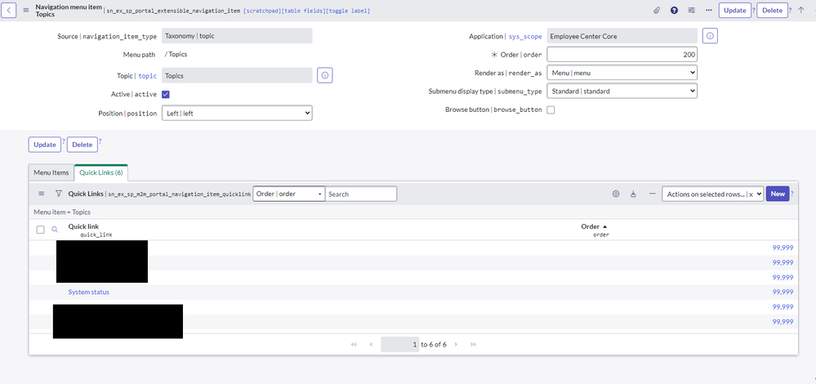
Task: Focus the Order value field showing 200
Action: pyautogui.click(x=622, y=55)
